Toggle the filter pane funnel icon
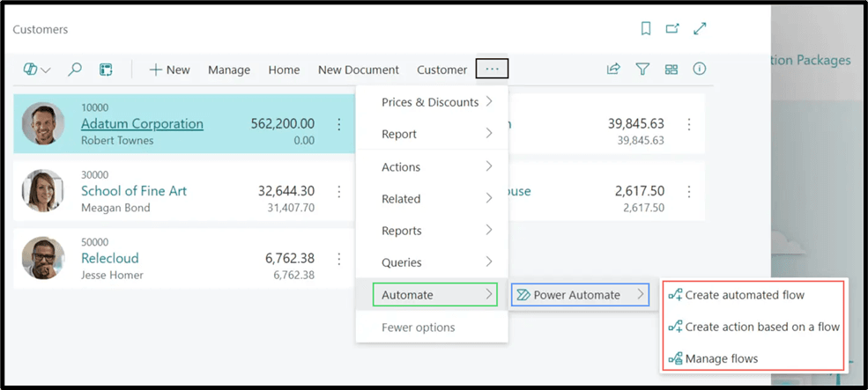This screenshot has height=390, width=868. click(642, 70)
